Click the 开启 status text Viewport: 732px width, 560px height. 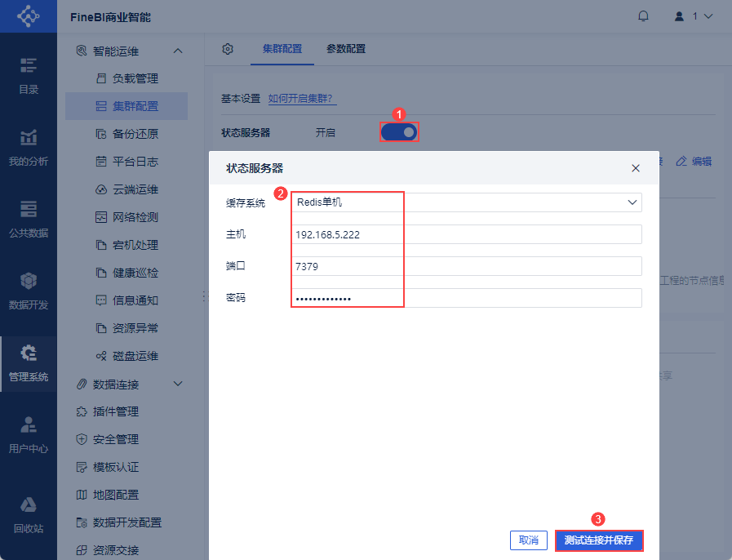[x=326, y=132]
